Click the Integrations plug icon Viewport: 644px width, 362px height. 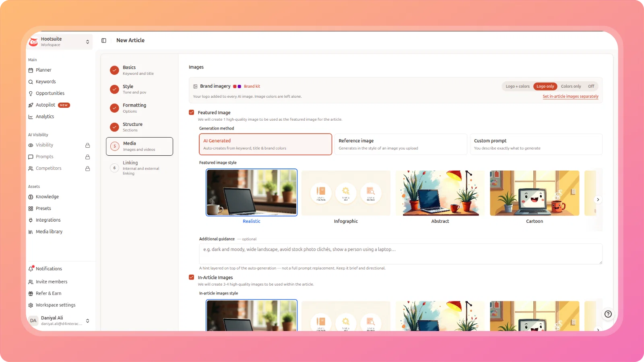[x=31, y=220]
